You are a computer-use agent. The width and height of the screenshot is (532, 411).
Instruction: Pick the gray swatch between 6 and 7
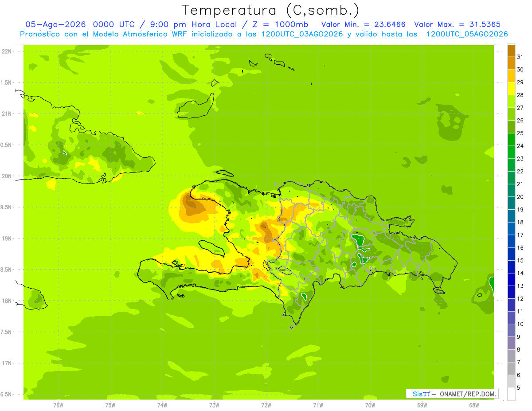coord(511,368)
